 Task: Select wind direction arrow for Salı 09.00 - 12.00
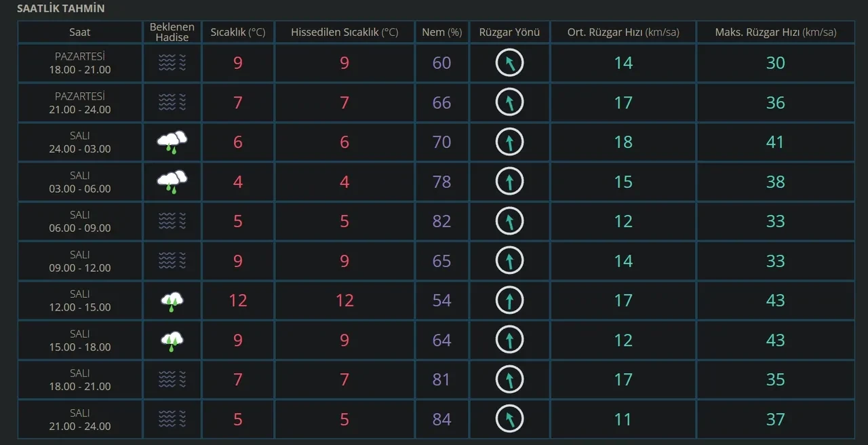point(509,261)
